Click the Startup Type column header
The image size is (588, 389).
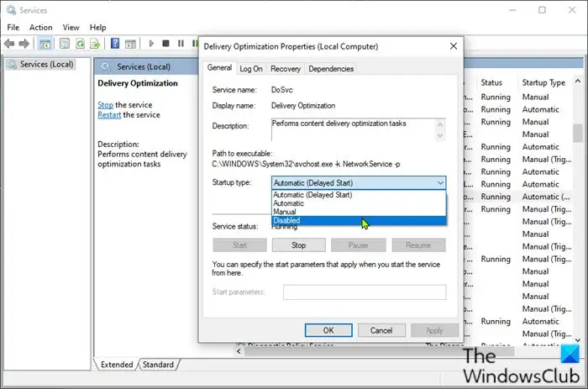coord(543,82)
